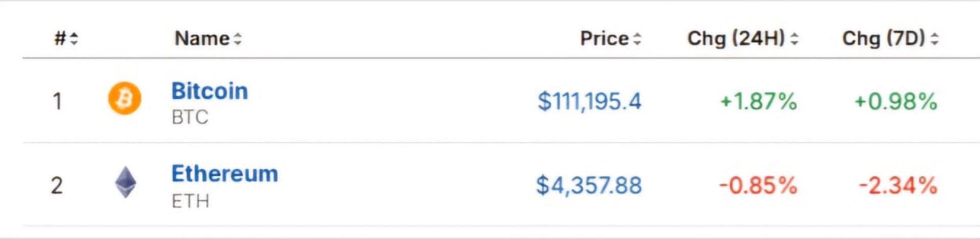Sort by Chg (7D) column header

884,38
